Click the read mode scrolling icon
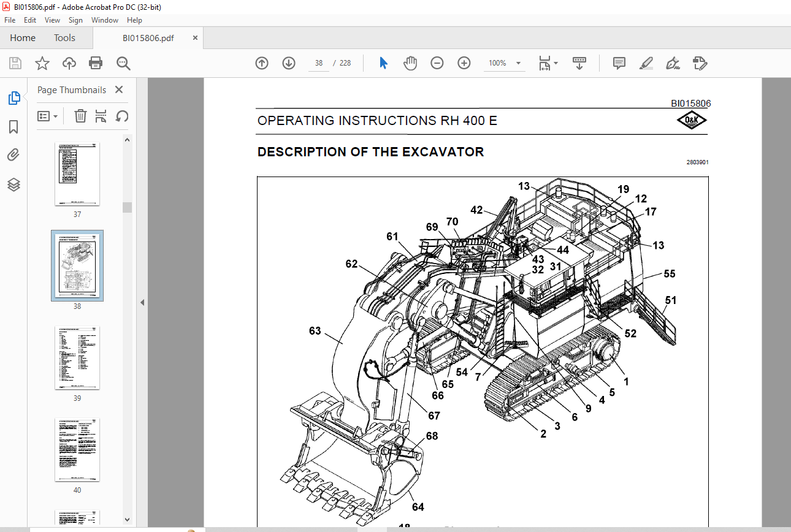The width and height of the screenshot is (791, 532). pos(579,63)
